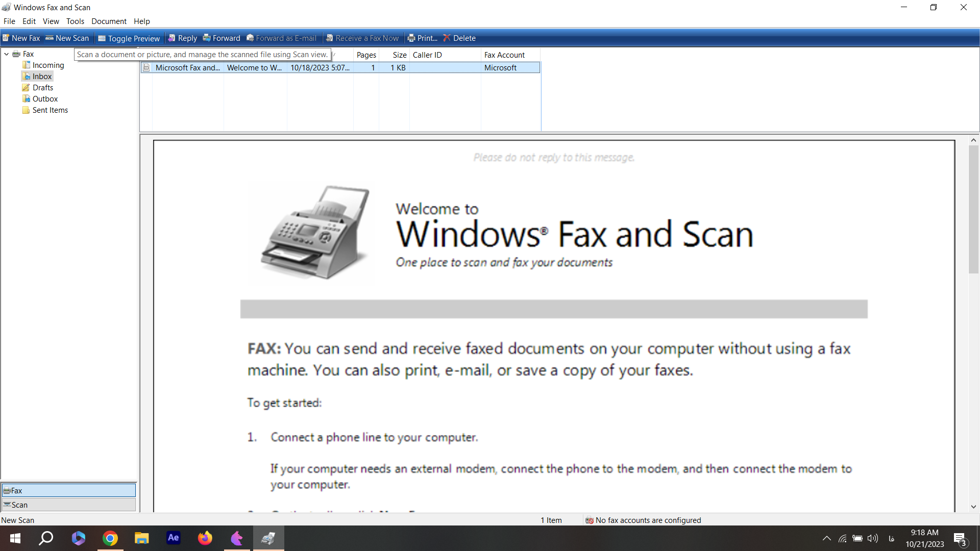
Task: Open the Windows Start menu
Action: pos(15,538)
